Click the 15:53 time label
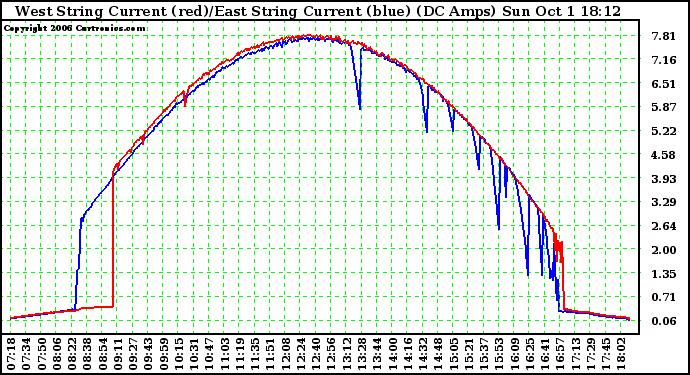Screen dimensions: 690x375 tap(499, 354)
